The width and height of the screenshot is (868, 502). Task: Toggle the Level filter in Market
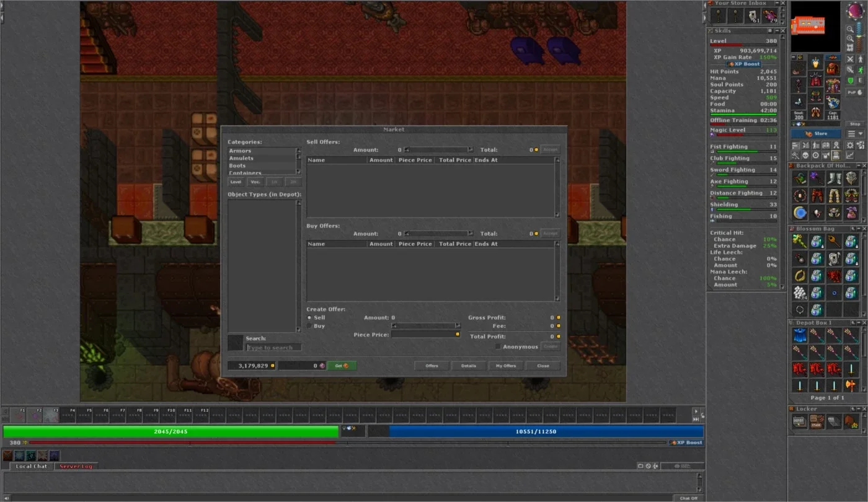[x=236, y=182]
